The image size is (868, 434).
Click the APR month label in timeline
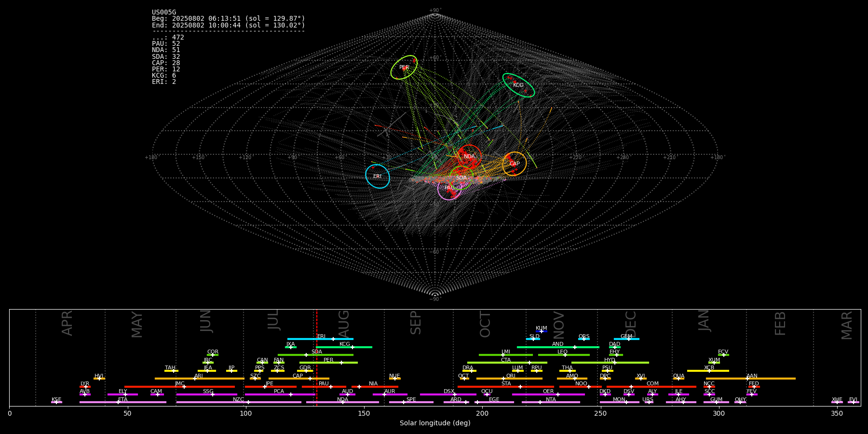(67, 323)
